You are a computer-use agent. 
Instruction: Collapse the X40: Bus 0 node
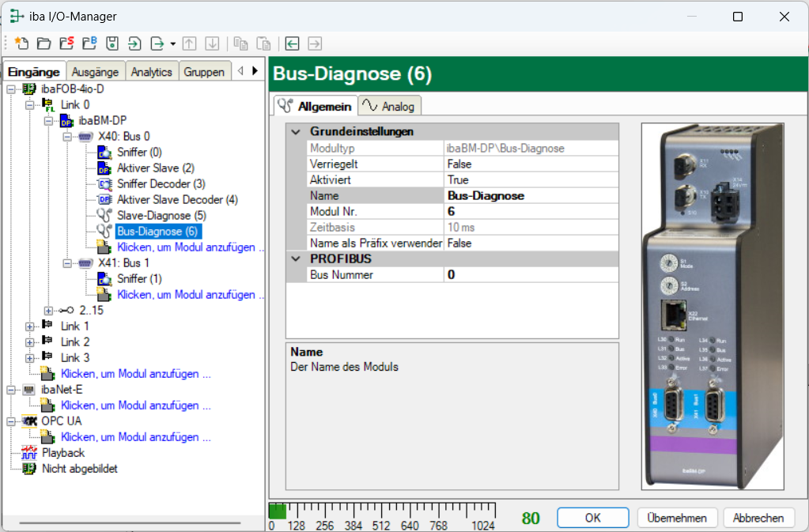[68, 136]
